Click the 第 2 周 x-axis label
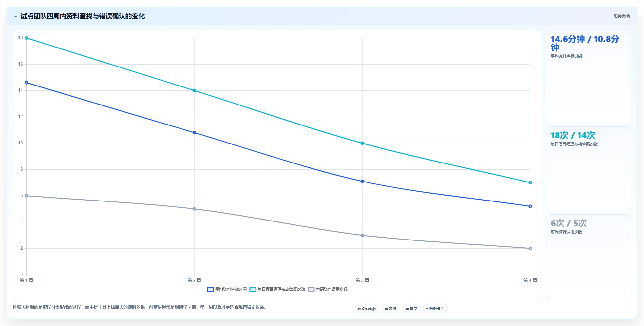Viewport: 644px width, 326px height. 194,280
